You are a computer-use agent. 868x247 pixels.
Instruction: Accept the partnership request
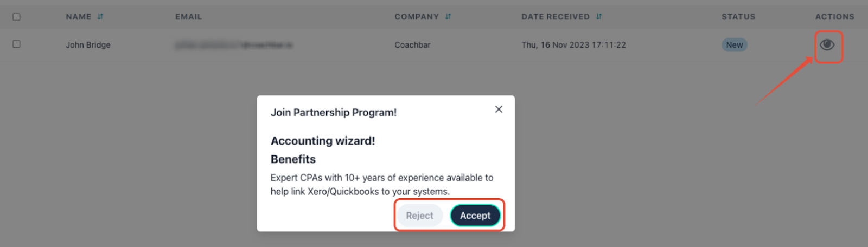[475, 216]
